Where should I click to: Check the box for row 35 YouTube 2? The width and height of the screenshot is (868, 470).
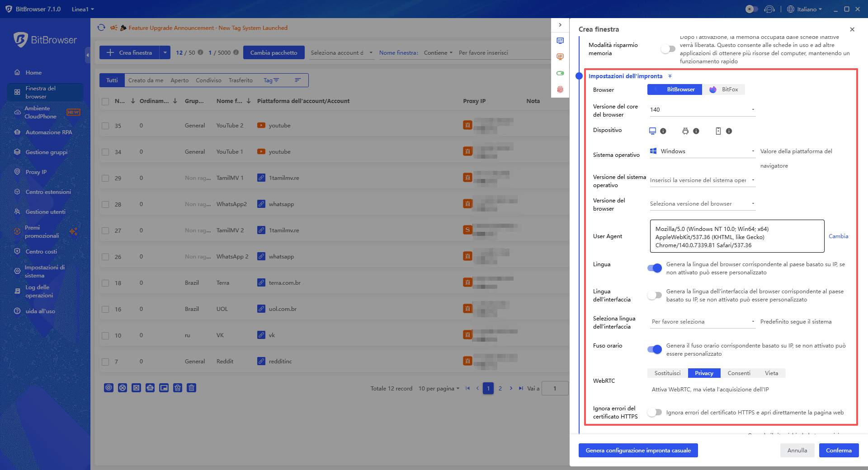[105, 126]
